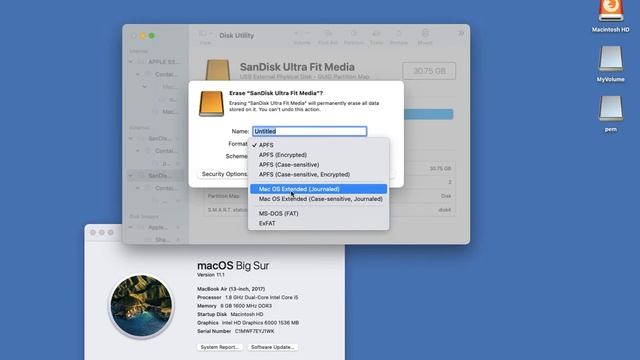
Task: Click the SanDisk Ultra Fit Media title
Action: 297,67
